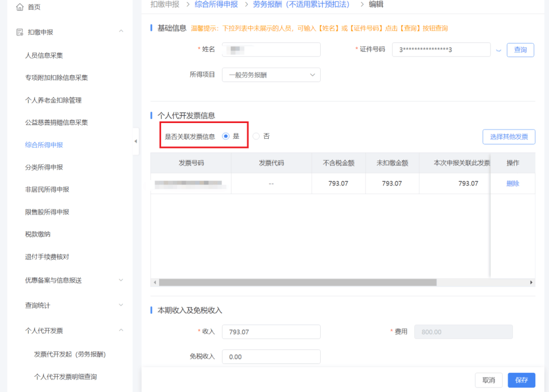Click the scrollbar's right arrow in invoice table
Screen dimensions: 549x392
click(532, 282)
